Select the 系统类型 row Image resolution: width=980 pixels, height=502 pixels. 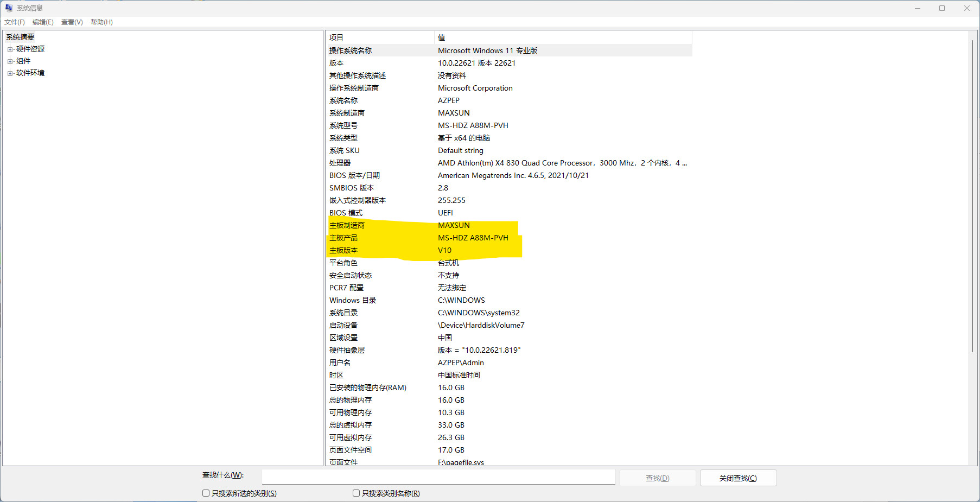coord(509,138)
